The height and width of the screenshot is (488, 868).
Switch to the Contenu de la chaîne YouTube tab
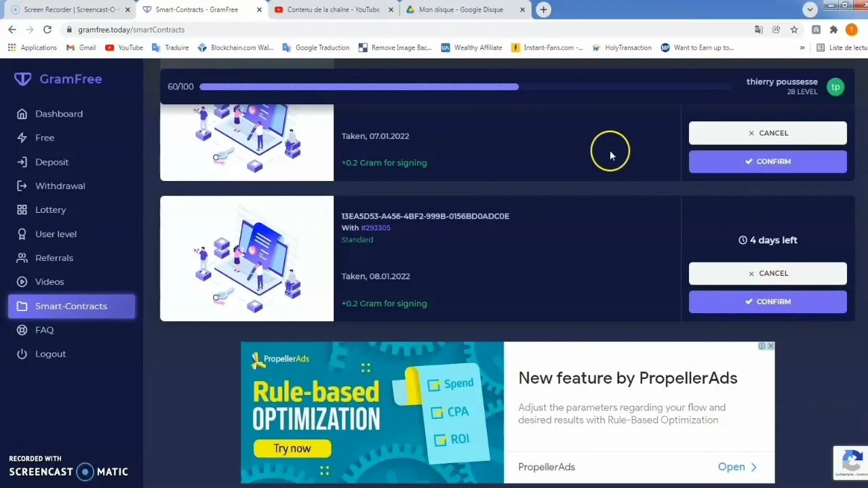pyautogui.click(x=332, y=9)
